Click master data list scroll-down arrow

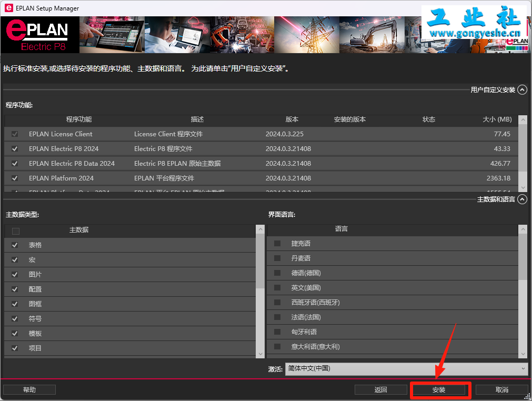260,354
